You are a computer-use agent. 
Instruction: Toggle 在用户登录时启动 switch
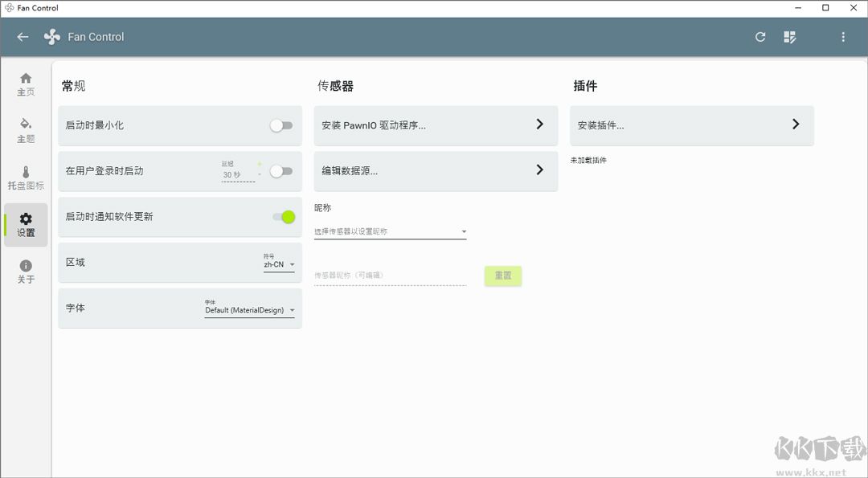pyautogui.click(x=281, y=171)
